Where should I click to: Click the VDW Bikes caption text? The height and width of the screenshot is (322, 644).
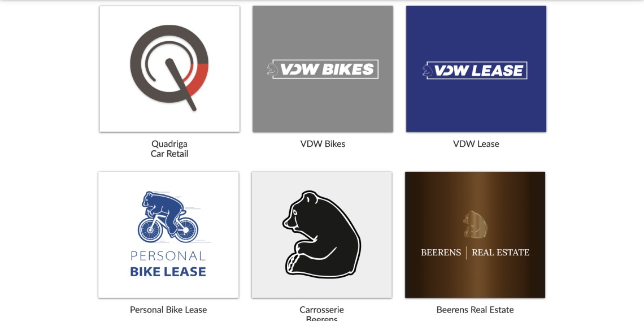[323, 143]
